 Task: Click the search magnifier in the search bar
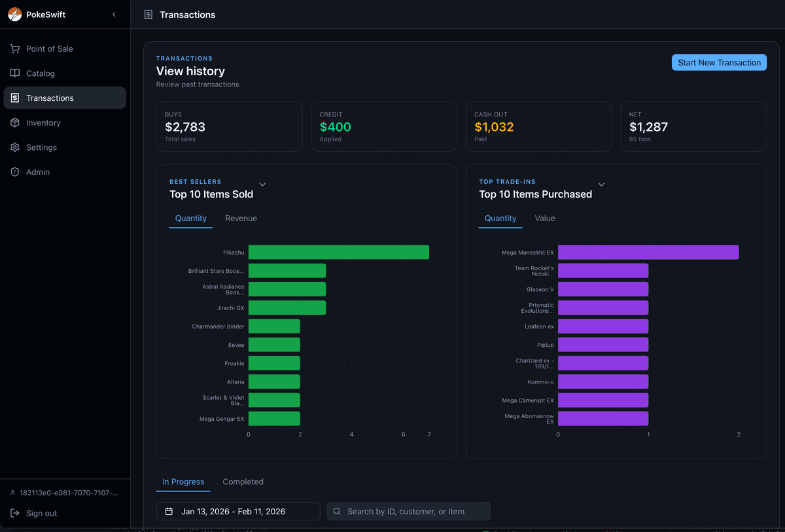click(336, 511)
